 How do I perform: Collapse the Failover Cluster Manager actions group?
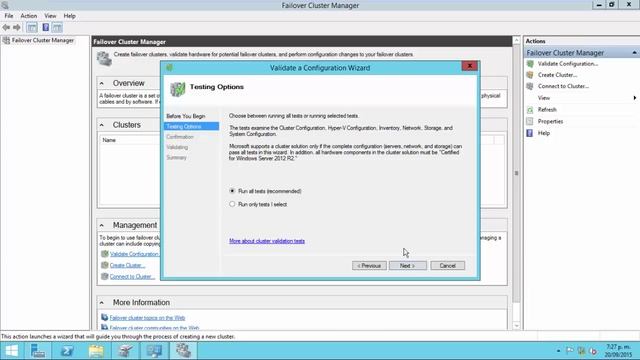coord(634,53)
